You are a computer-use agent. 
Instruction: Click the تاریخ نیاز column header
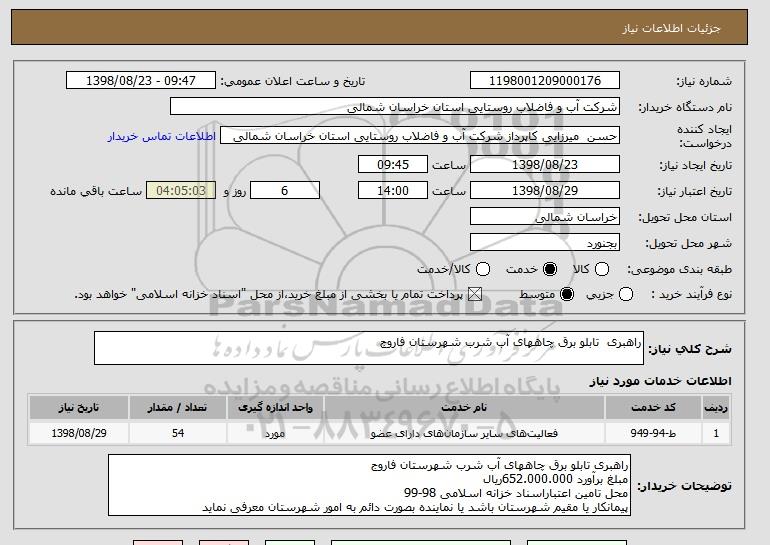pyautogui.click(x=79, y=408)
